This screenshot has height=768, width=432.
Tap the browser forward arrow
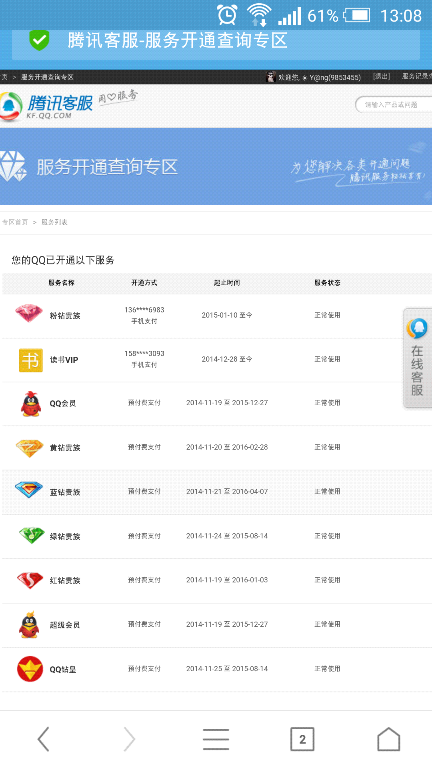point(130,739)
